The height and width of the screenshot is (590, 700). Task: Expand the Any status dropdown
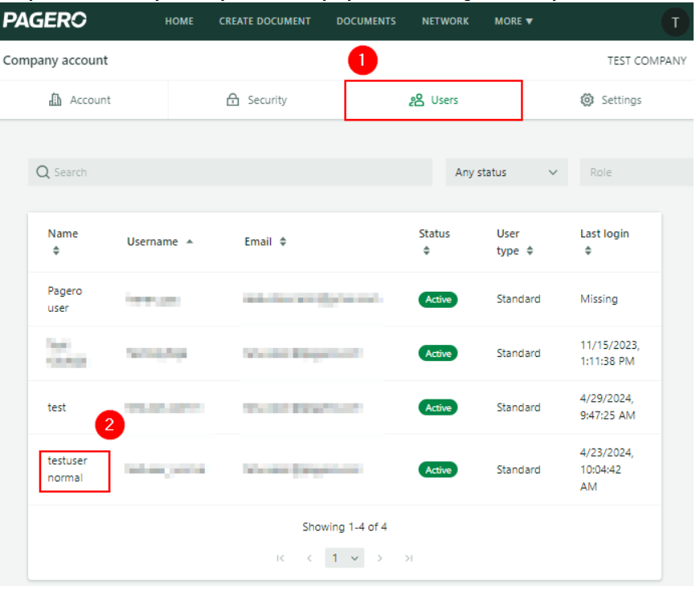(x=506, y=172)
